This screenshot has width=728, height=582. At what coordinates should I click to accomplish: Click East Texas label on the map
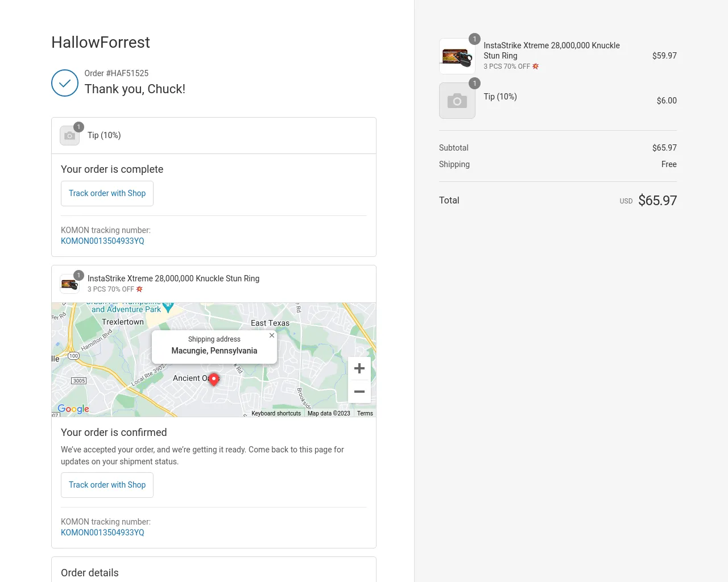(270, 323)
